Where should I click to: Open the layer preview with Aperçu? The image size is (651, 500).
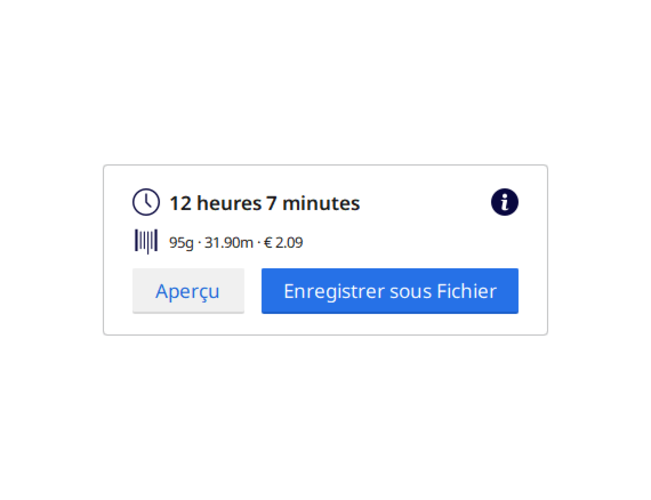(x=188, y=291)
